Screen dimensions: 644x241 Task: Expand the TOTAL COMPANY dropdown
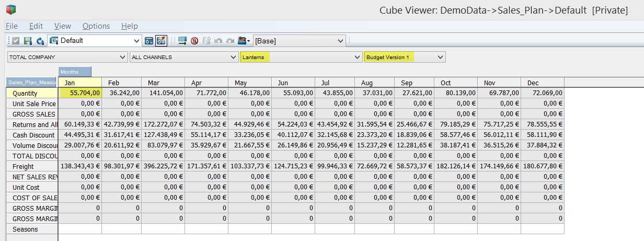pyautogui.click(x=123, y=57)
